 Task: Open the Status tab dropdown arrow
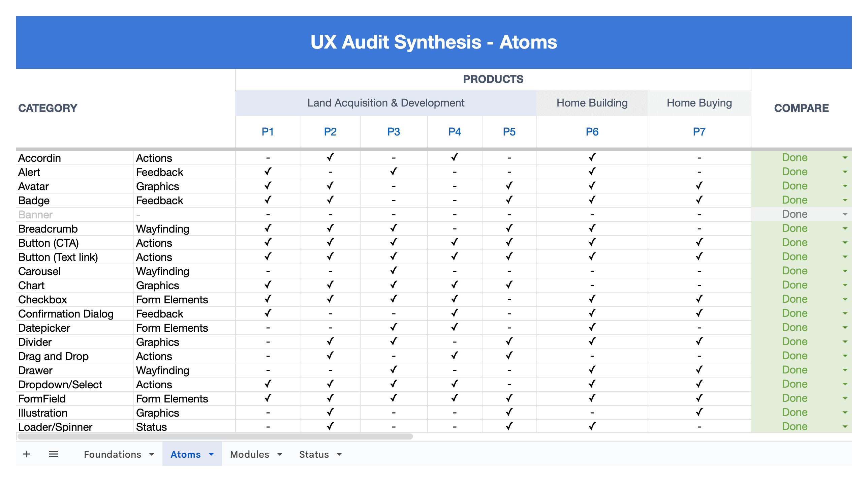click(339, 454)
